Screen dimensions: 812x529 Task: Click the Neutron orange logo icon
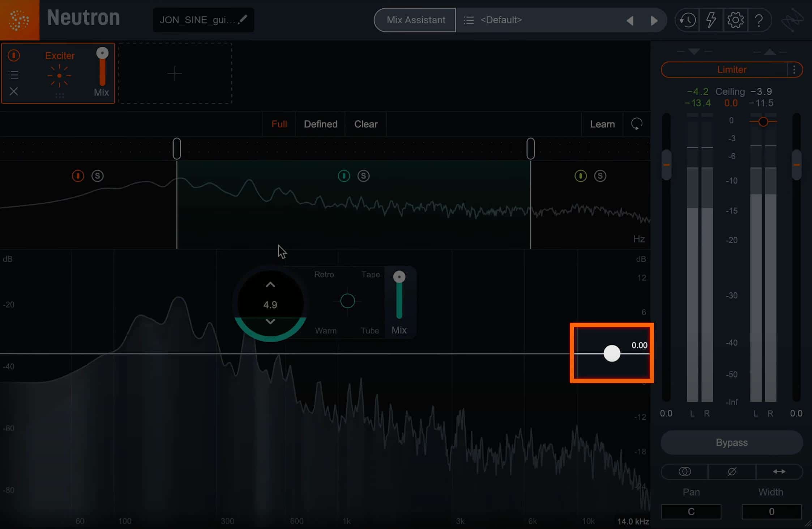[20, 20]
